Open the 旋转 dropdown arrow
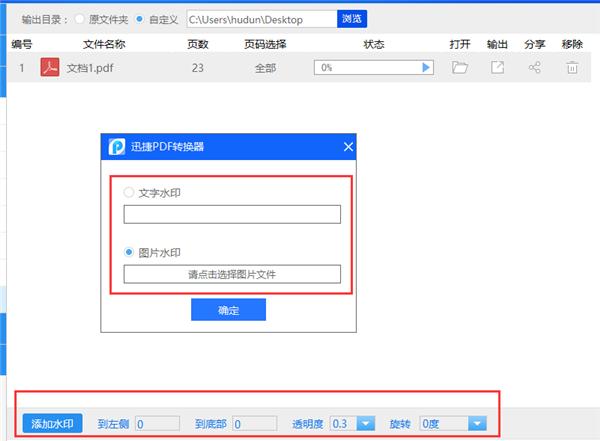600x441 pixels. [477, 423]
